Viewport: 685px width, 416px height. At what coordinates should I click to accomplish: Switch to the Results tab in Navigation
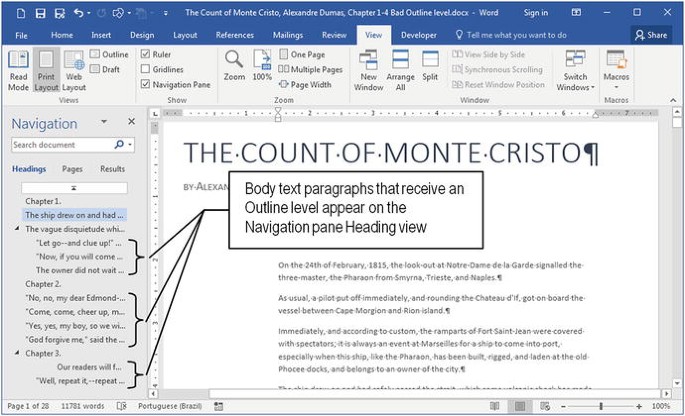112,169
